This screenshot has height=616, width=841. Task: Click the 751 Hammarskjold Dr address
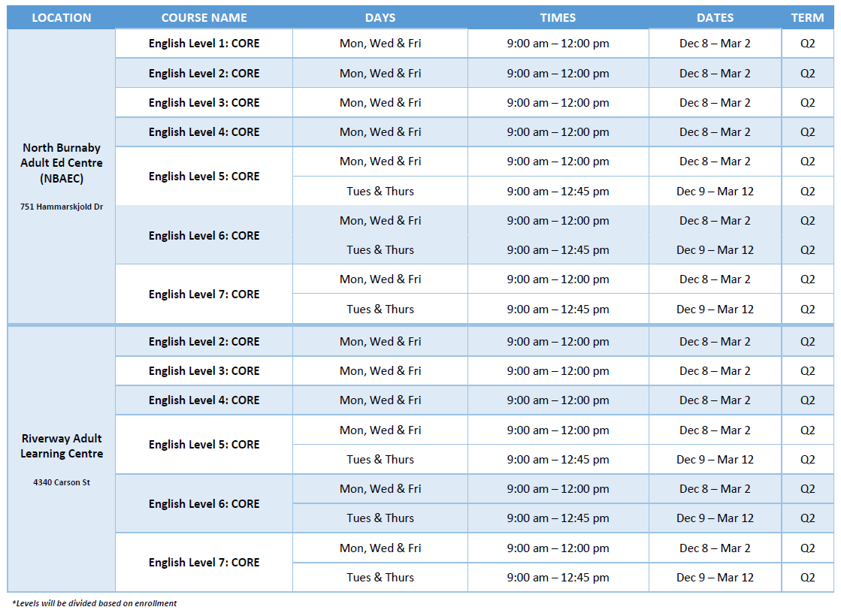coord(62,207)
